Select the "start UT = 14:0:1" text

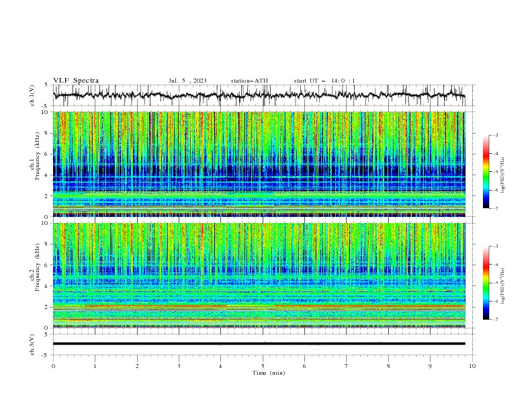(324, 81)
